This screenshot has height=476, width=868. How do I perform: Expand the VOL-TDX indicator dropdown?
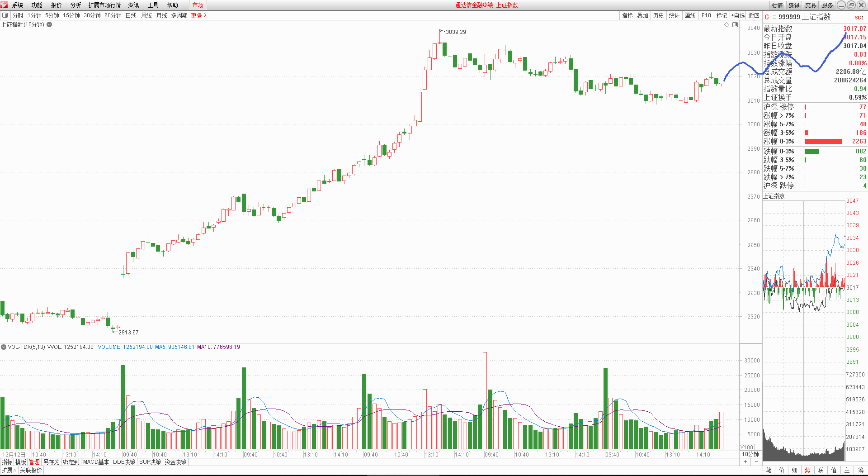click(x=4, y=347)
